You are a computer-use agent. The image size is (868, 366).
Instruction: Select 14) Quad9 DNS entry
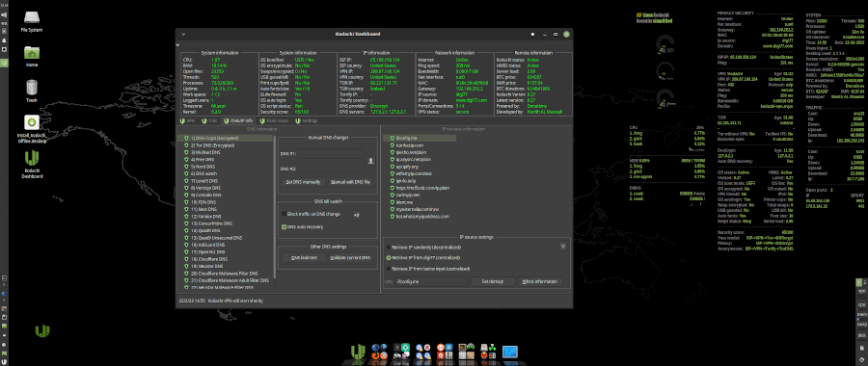[206, 231]
